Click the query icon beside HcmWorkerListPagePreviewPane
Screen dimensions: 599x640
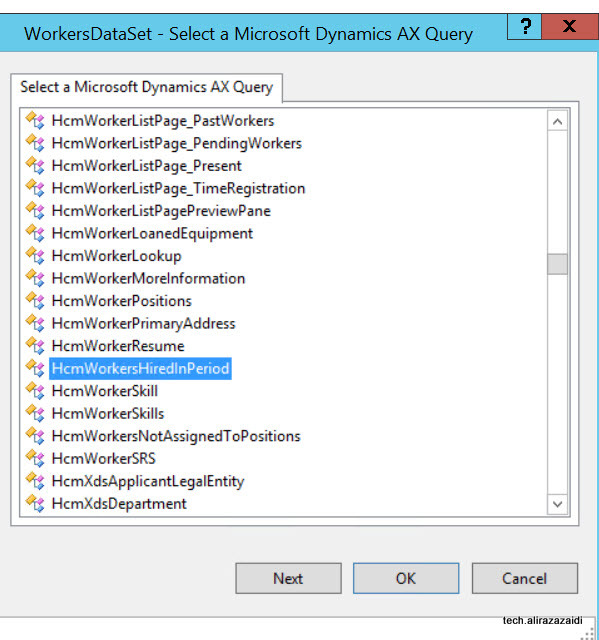point(35,211)
